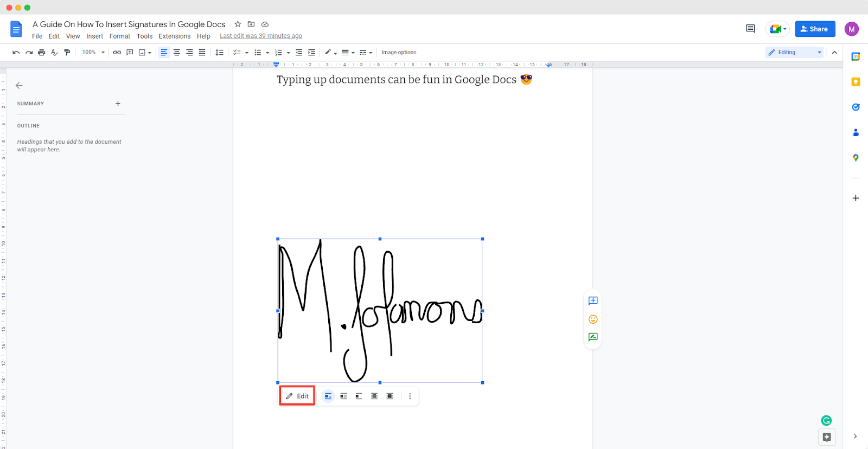
Task: Open the border weight dropdown
Action: 348,53
